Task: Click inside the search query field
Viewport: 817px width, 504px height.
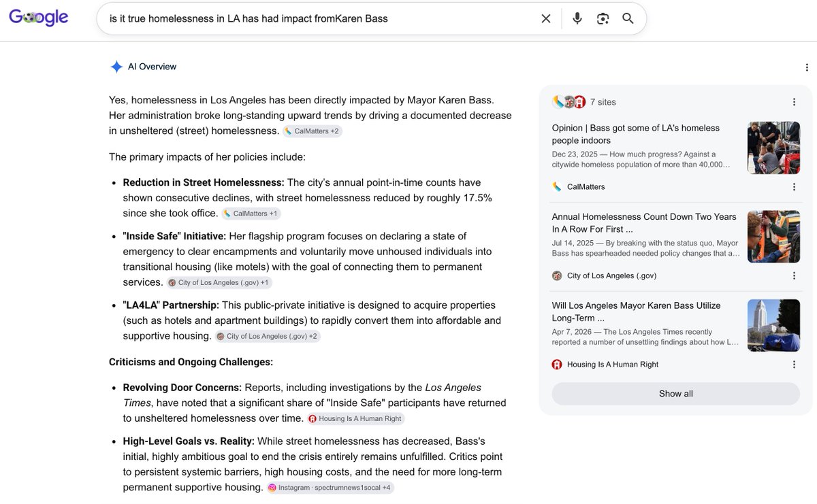Action: [320, 19]
